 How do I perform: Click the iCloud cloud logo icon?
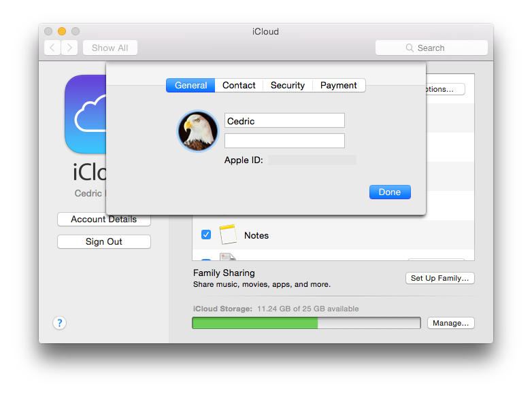click(86, 114)
